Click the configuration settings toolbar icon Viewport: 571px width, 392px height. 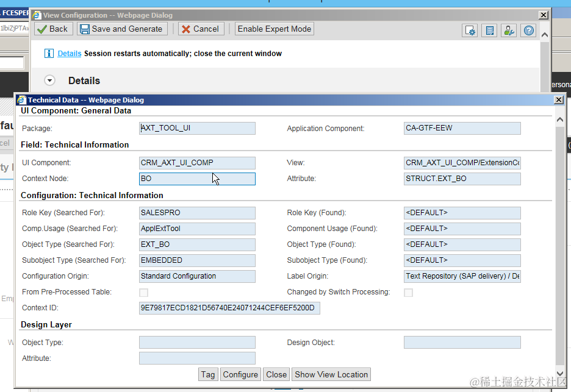[x=470, y=30]
